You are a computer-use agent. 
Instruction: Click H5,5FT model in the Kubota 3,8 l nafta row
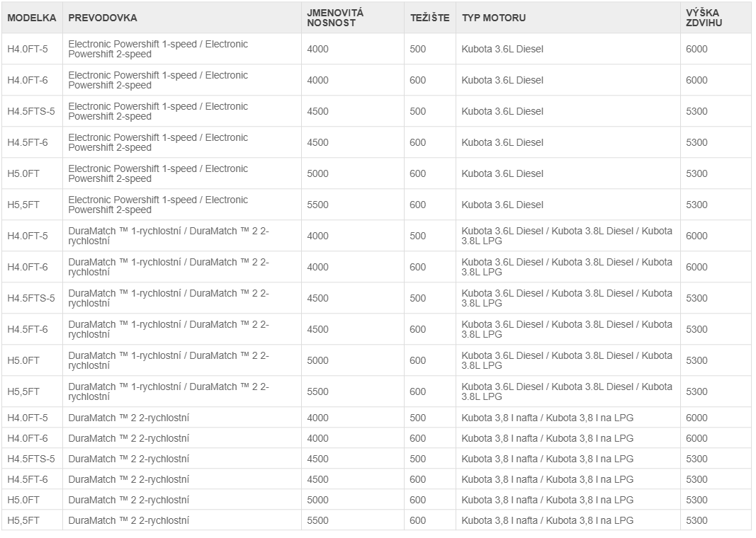[x=23, y=521]
